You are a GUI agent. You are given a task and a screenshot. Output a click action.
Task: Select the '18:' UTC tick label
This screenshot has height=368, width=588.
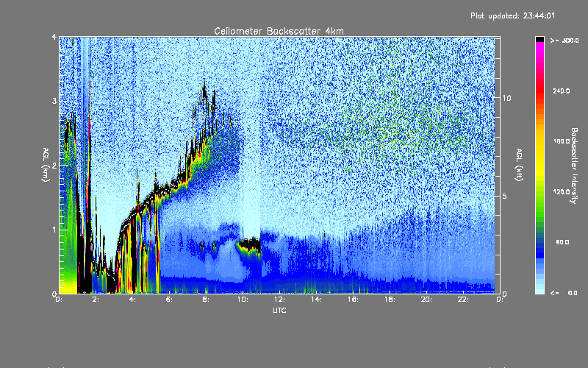click(x=390, y=300)
